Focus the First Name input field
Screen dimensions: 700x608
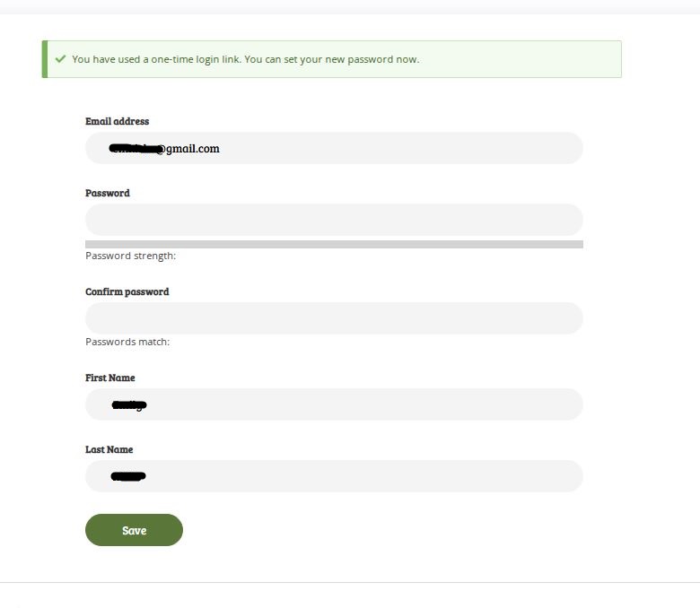(x=334, y=404)
